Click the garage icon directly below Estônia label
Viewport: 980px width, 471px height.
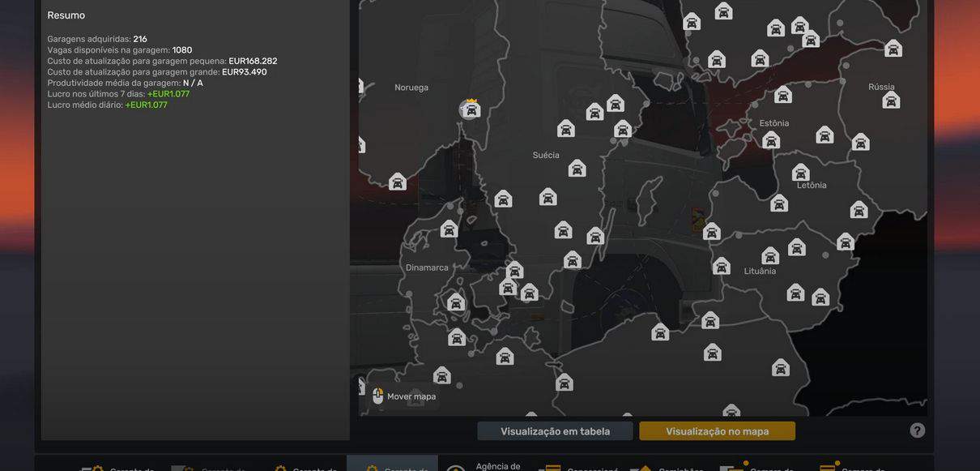[771, 141]
